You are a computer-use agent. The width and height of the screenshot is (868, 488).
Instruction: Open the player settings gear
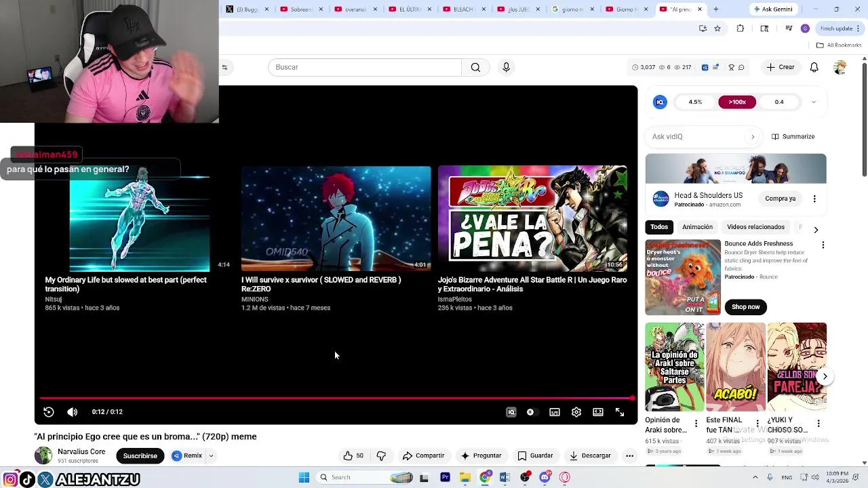click(x=576, y=412)
